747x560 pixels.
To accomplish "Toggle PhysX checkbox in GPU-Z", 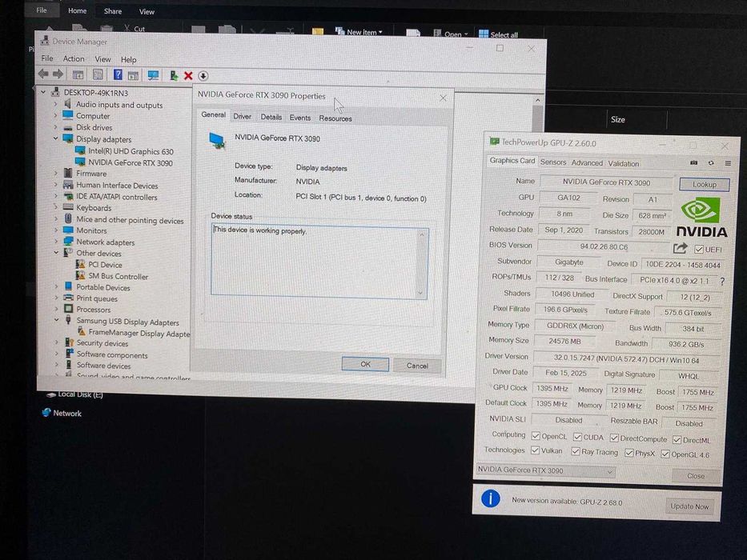I will pos(629,452).
